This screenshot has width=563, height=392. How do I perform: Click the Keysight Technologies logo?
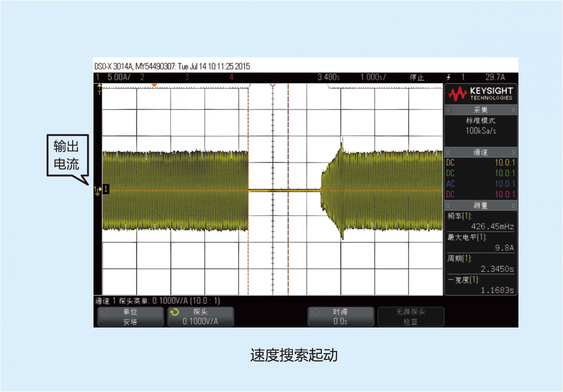pyautogui.click(x=481, y=94)
